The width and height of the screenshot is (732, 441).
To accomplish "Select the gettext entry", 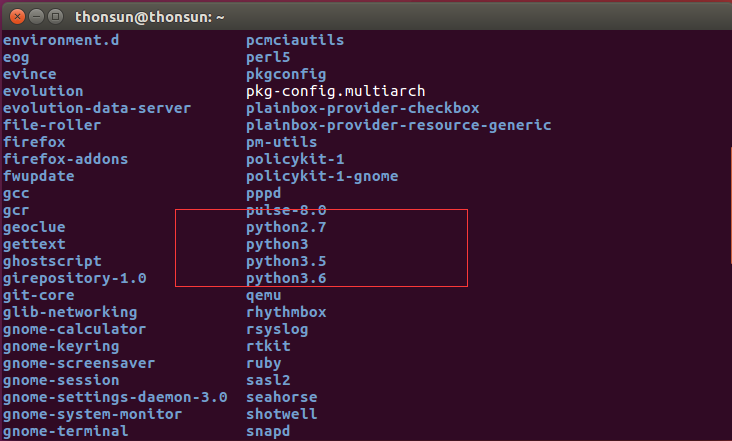I will 34,244.
